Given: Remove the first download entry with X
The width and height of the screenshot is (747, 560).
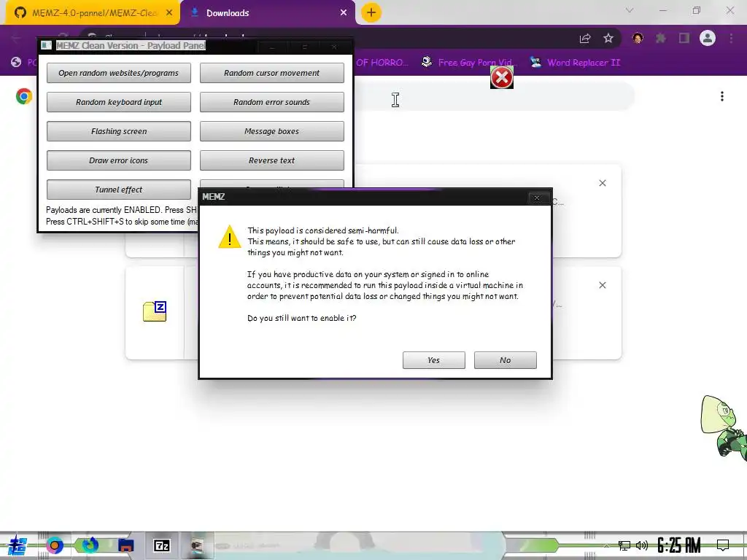Looking at the screenshot, I should coord(602,183).
